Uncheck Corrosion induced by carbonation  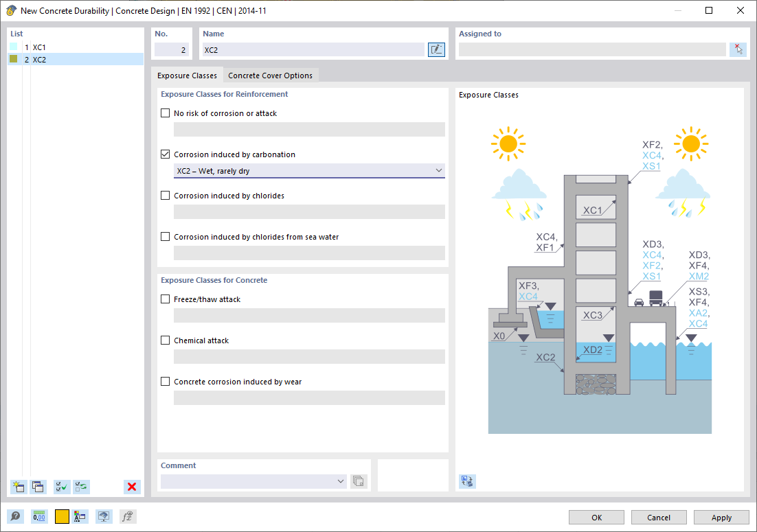point(165,154)
